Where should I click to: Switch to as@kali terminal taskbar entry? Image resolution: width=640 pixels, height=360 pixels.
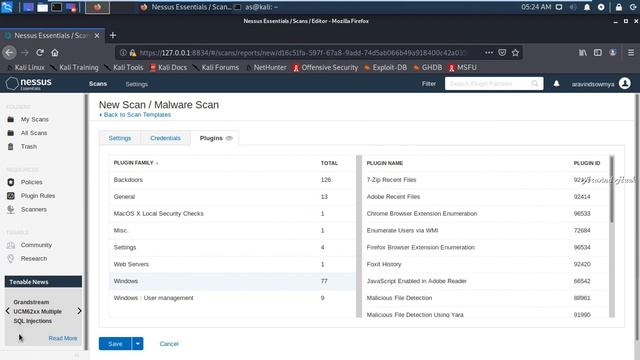pyautogui.click(x=257, y=7)
